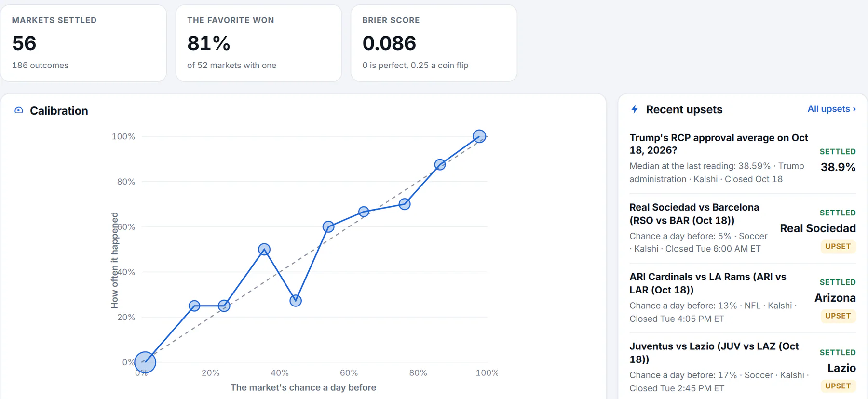Screen dimensions: 868x399
Task: Click the Brier Score 0.086 card
Action: [x=434, y=43]
